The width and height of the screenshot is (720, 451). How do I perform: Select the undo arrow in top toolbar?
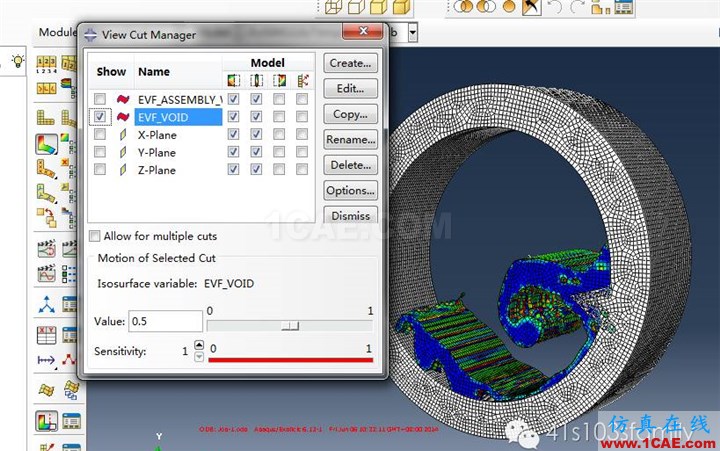point(555,6)
